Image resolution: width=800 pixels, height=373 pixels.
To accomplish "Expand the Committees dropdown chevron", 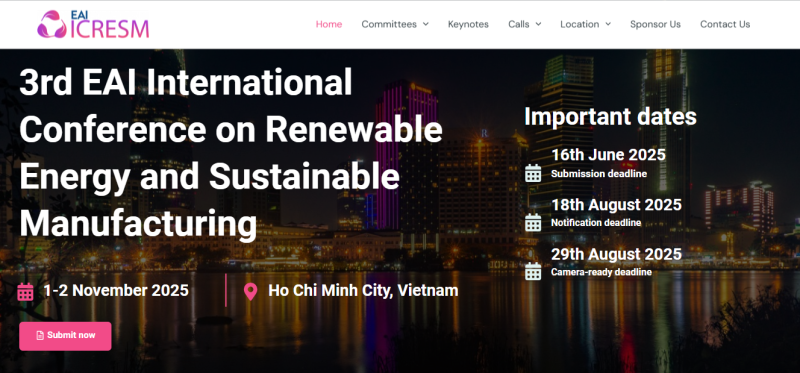I will (x=426, y=24).
